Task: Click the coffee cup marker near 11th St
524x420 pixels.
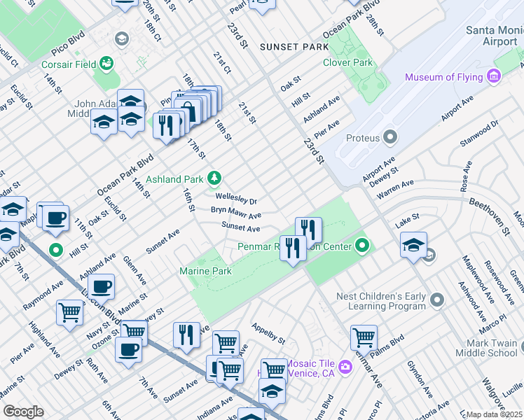Action: click(x=56, y=218)
